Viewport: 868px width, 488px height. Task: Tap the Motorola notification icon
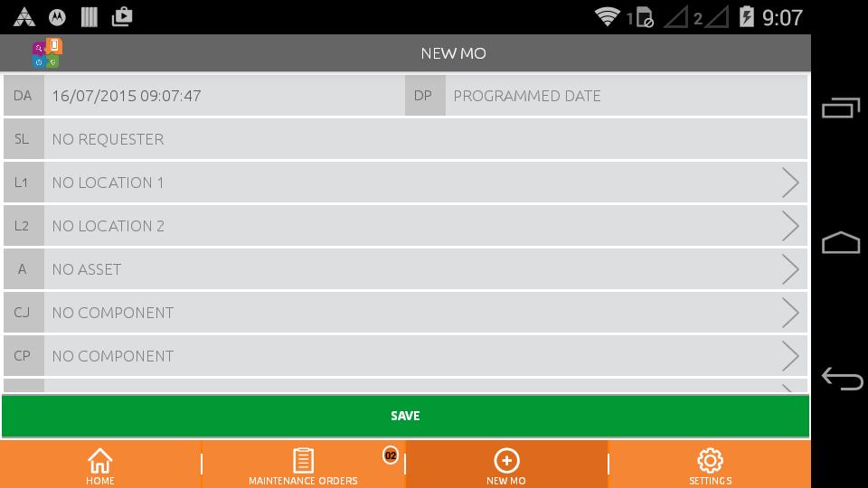[x=57, y=18]
